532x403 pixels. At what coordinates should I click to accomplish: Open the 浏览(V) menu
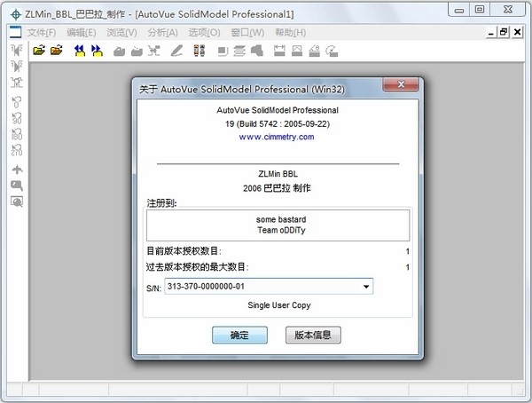point(121,33)
